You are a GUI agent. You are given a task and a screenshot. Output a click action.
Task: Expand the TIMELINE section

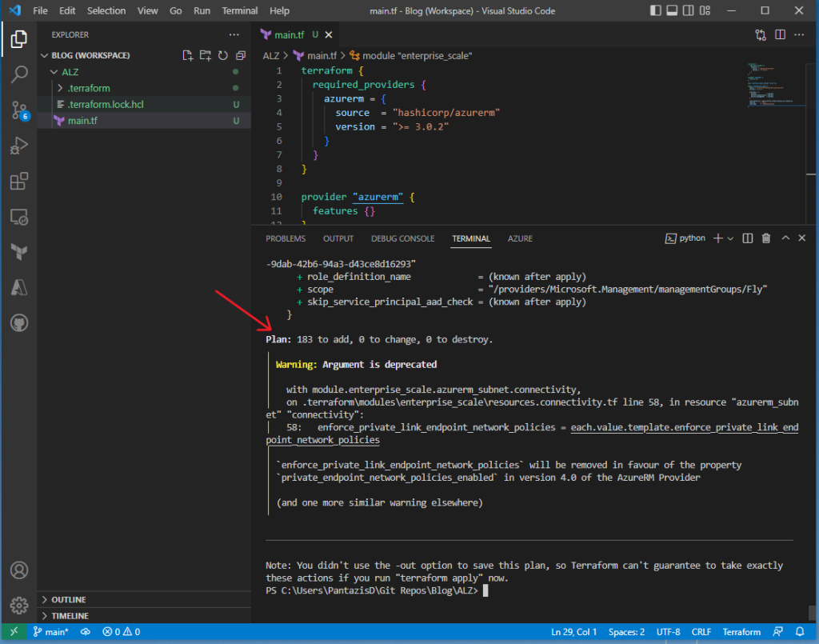[x=70, y=616]
